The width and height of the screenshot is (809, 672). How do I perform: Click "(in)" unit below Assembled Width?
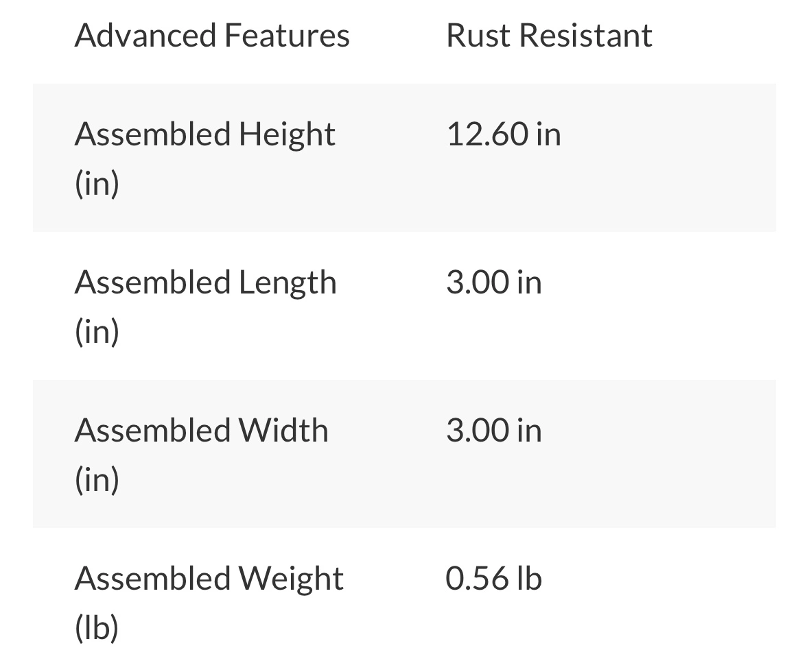[97, 480]
